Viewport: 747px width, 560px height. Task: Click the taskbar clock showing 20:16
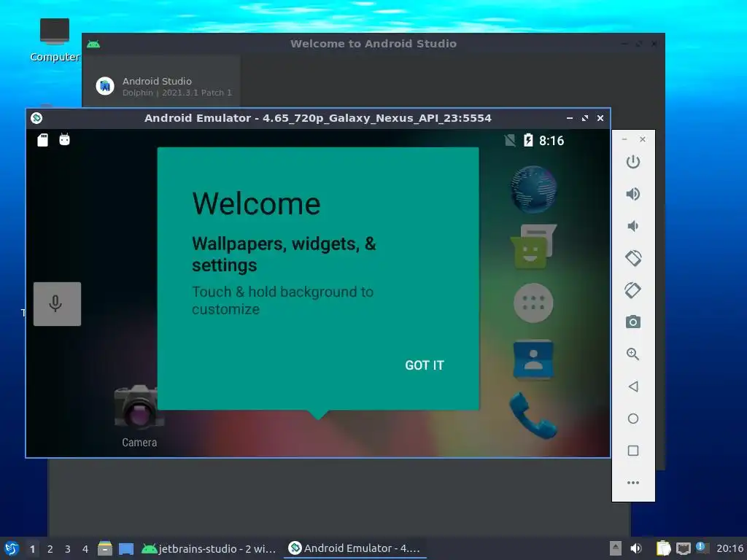tap(729, 548)
